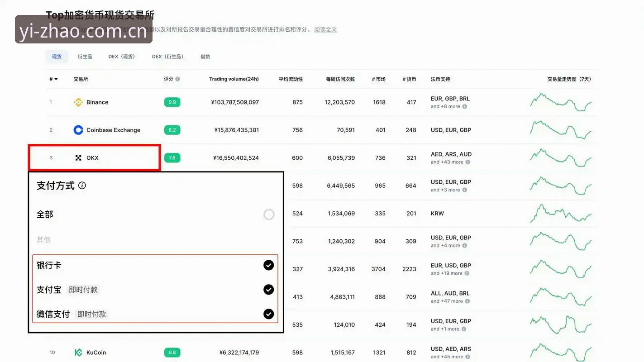Image resolution: width=644 pixels, height=362 pixels.
Task: Sort by Trading volume(24h) column header
Action: pos(234,79)
